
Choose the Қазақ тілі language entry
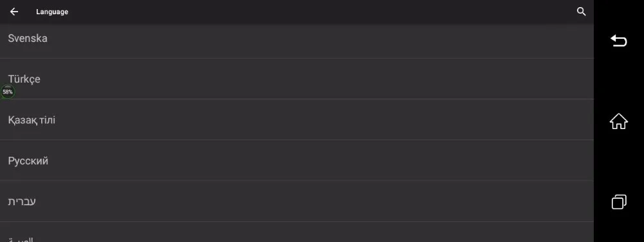point(297,120)
